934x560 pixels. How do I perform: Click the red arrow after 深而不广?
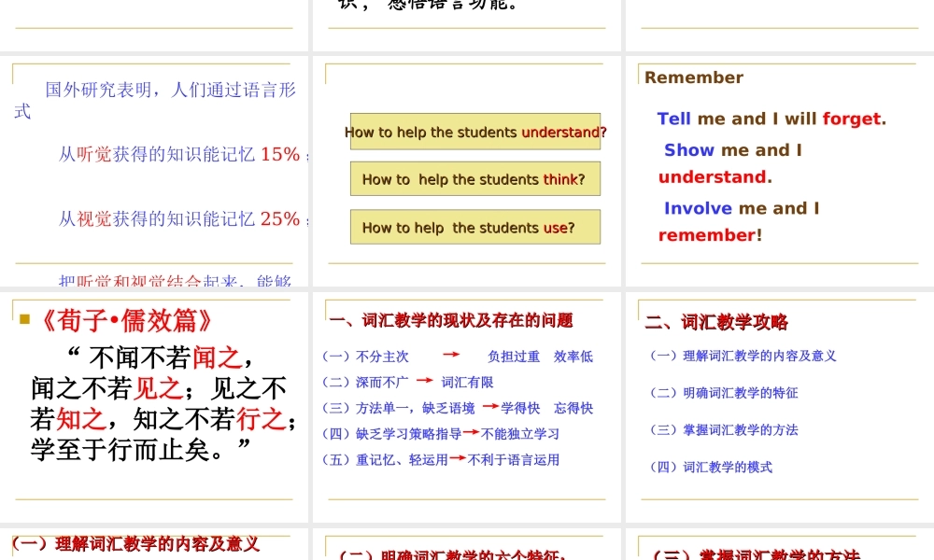tap(425, 380)
